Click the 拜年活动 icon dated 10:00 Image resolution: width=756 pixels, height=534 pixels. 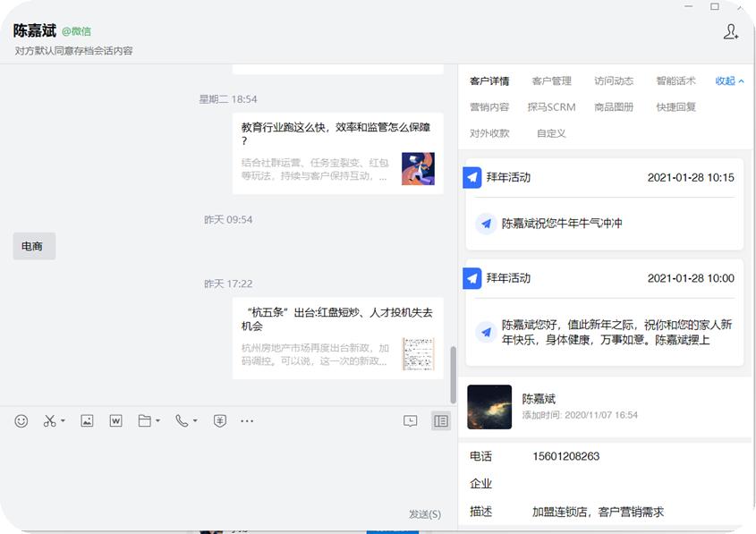[x=472, y=278]
